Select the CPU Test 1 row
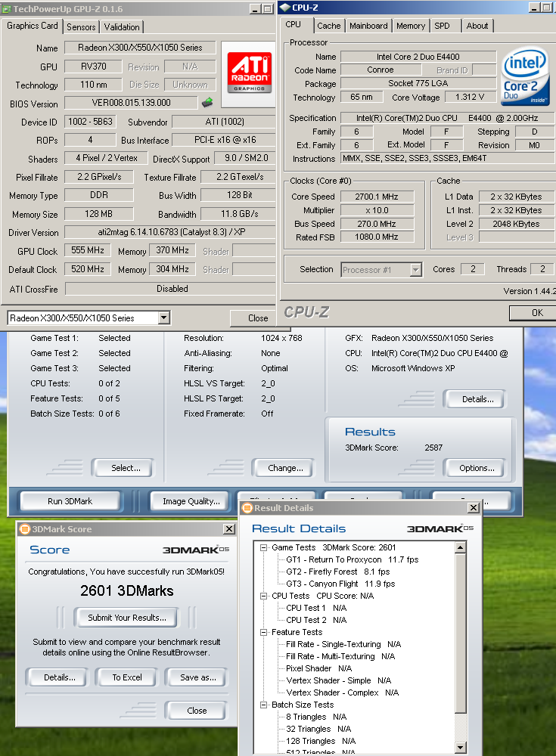 pyautogui.click(x=316, y=608)
